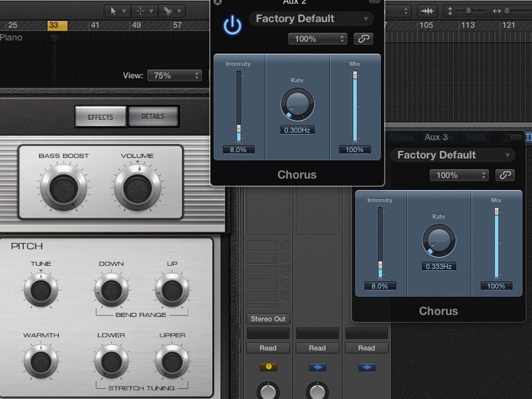Click the vertical zoom slider icon
532x399 pixels.
point(450,11)
